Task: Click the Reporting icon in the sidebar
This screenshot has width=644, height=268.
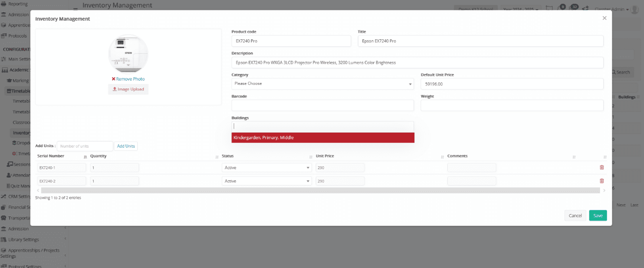Action: click(4, 4)
